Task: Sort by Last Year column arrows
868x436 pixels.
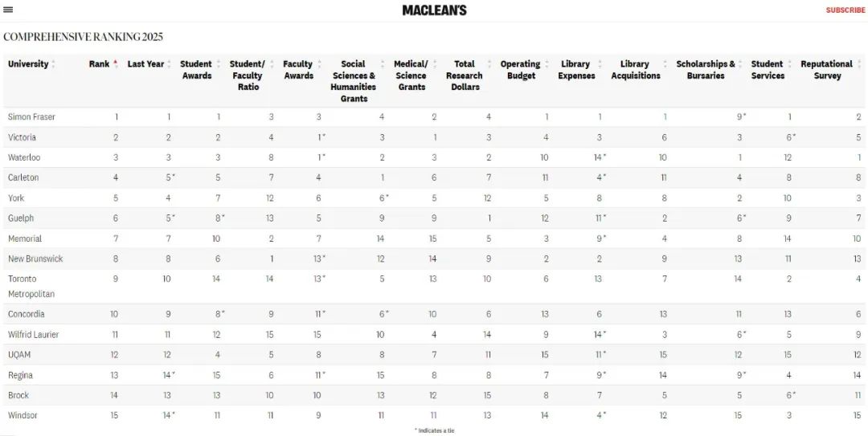Action: [x=170, y=64]
